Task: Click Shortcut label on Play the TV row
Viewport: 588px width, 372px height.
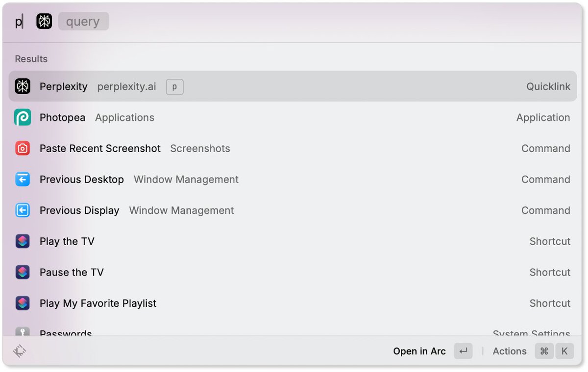Action: pyautogui.click(x=550, y=241)
